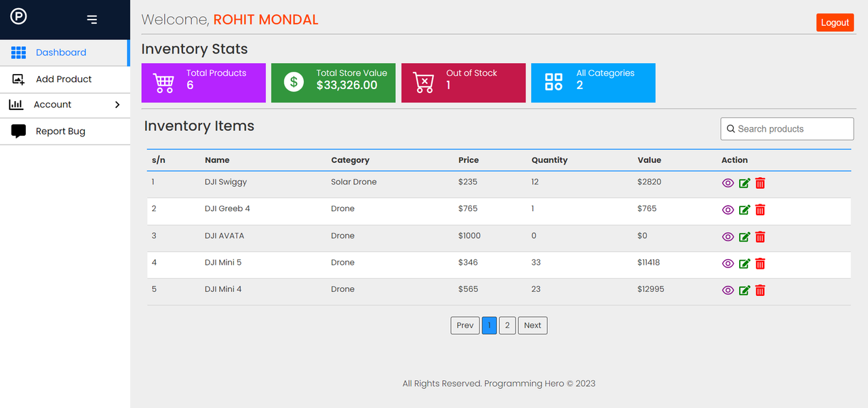
Task: Click the All Categories squares icon
Action: [x=554, y=82]
